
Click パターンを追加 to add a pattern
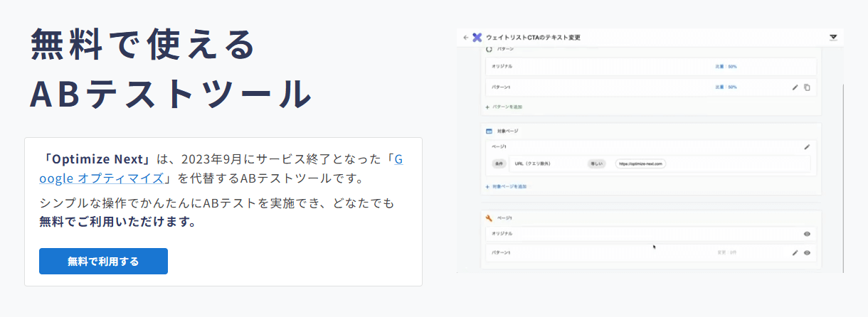508,107
